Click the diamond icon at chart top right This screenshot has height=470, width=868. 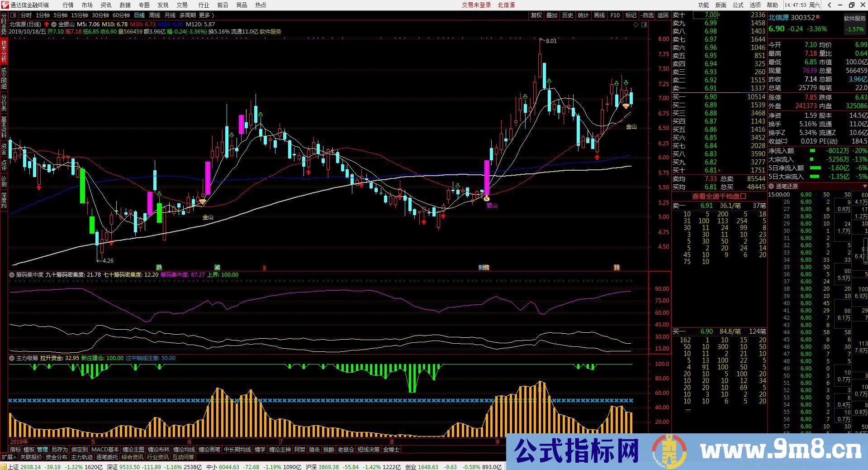pyautogui.click(x=636, y=24)
